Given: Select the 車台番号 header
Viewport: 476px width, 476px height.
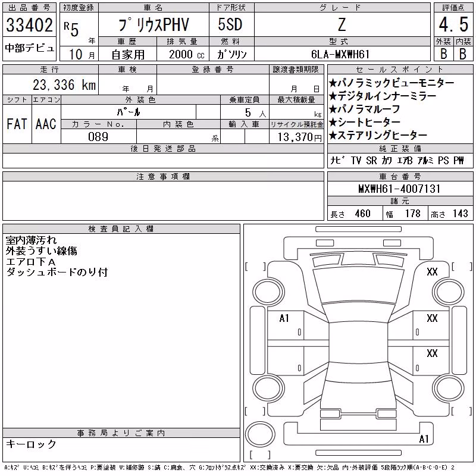Looking at the screenshot, I should (400, 176).
